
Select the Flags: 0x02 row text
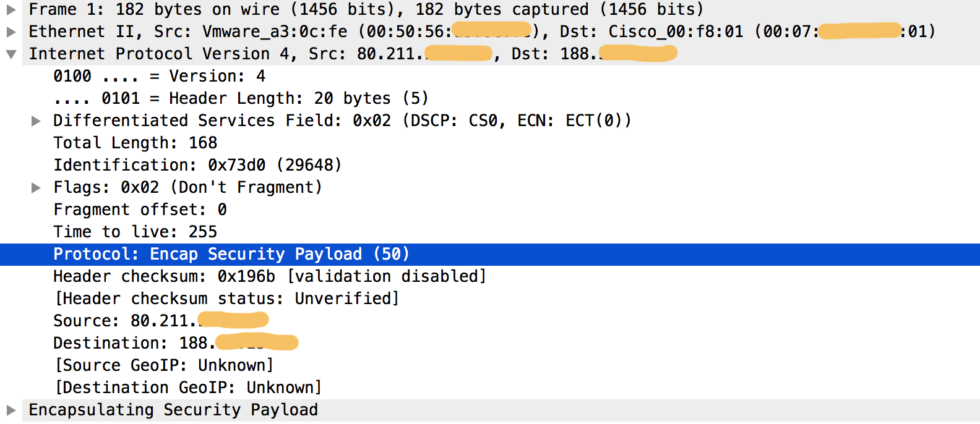tap(187, 187)
